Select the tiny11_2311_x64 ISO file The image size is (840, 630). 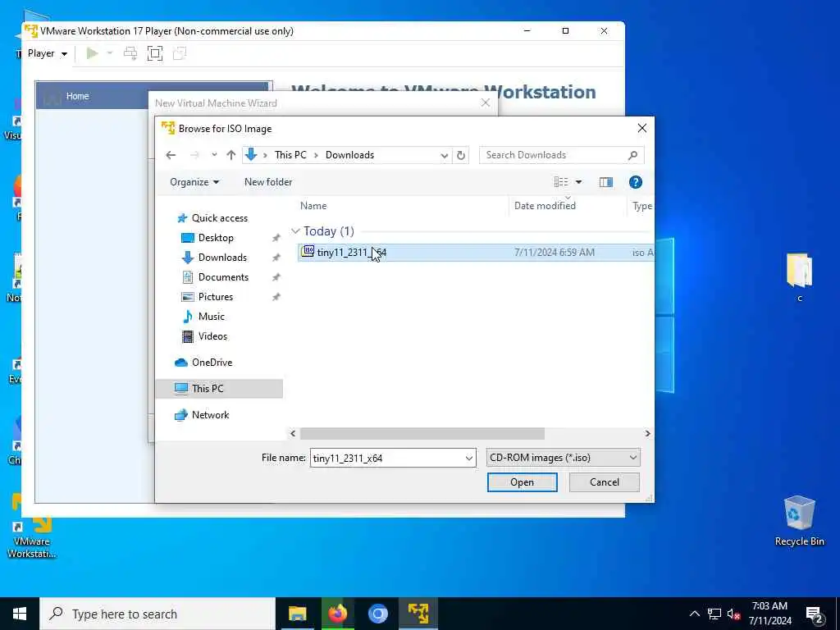475,253
